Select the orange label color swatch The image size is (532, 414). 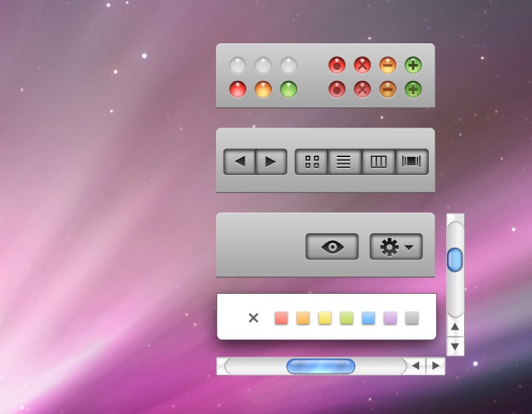(x=303, y=318)
